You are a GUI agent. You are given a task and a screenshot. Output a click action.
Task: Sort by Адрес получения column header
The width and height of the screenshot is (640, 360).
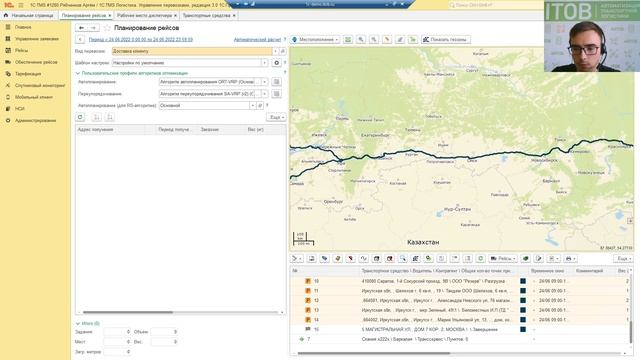[110, 129]
